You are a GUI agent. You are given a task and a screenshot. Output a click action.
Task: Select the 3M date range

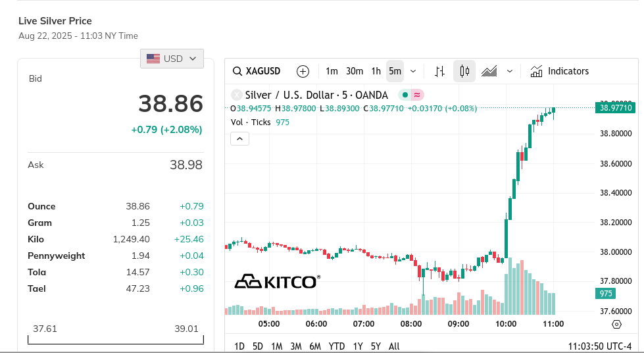click(296, 346)
